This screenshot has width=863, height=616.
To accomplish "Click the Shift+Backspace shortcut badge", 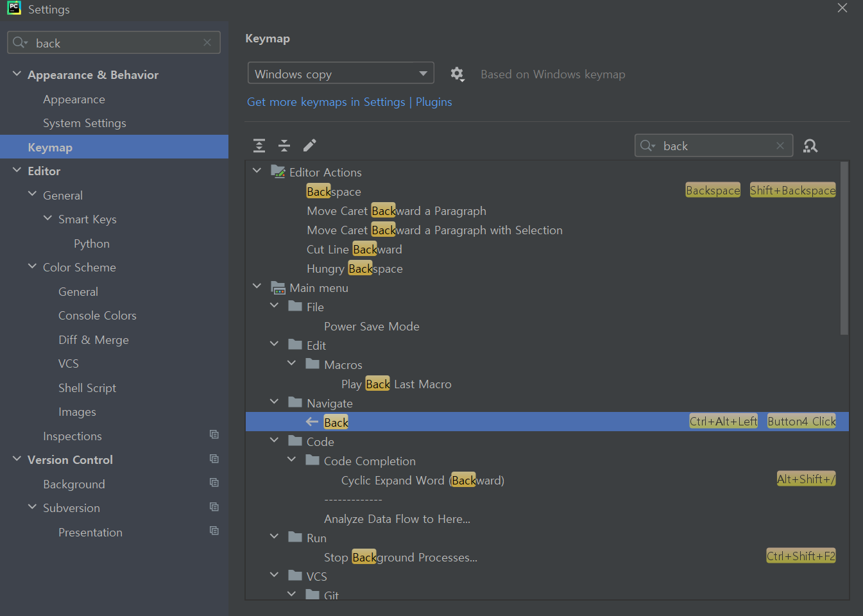I will click(792, 191).
